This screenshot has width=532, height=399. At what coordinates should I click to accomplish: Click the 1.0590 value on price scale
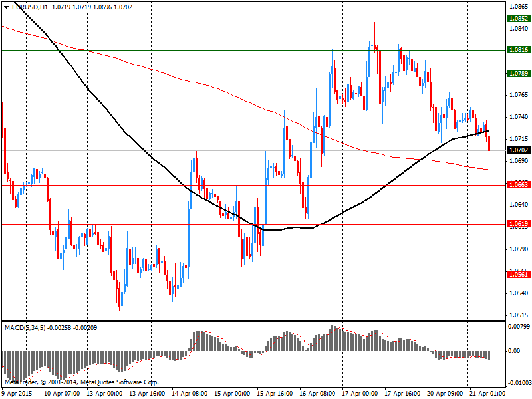(x=519, y=249)
